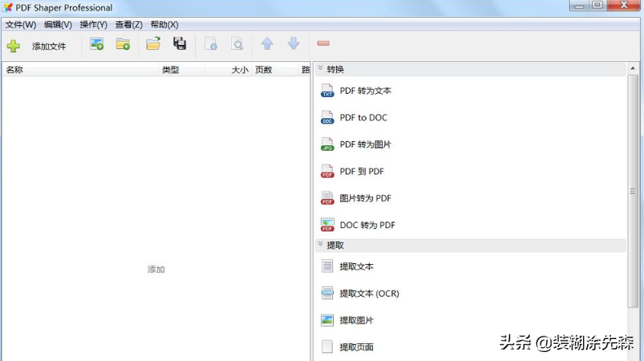Sort by 大小 column header
644x361 pixels.
pyautogui.click(x=228, y=70)
